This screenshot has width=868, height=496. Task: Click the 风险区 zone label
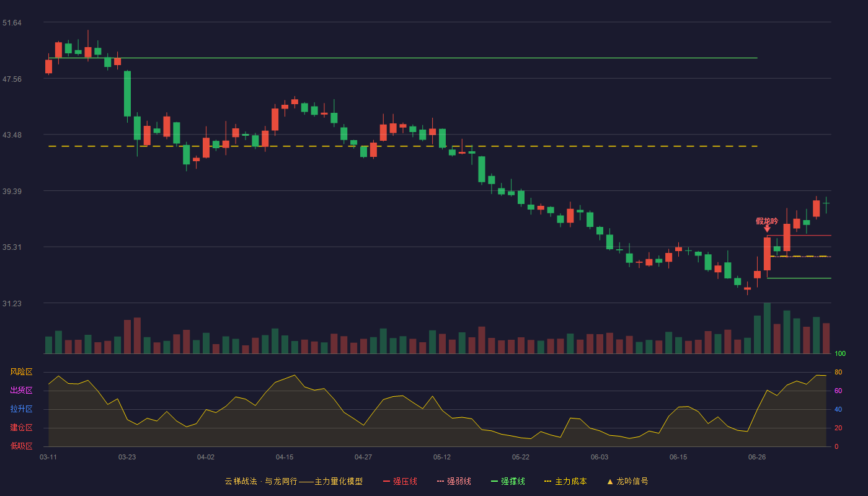tap(21, 372)
